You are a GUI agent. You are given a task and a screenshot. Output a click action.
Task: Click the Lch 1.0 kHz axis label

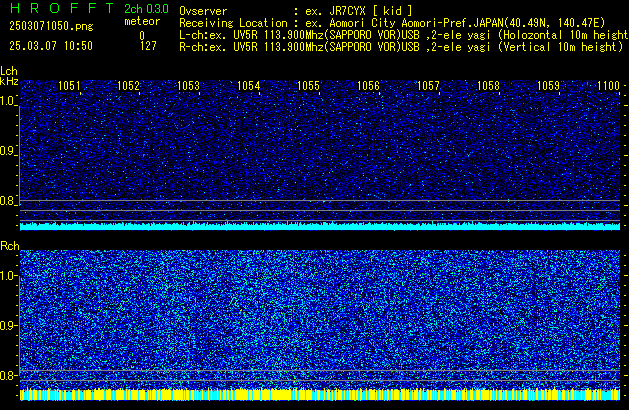pos(8,101)
